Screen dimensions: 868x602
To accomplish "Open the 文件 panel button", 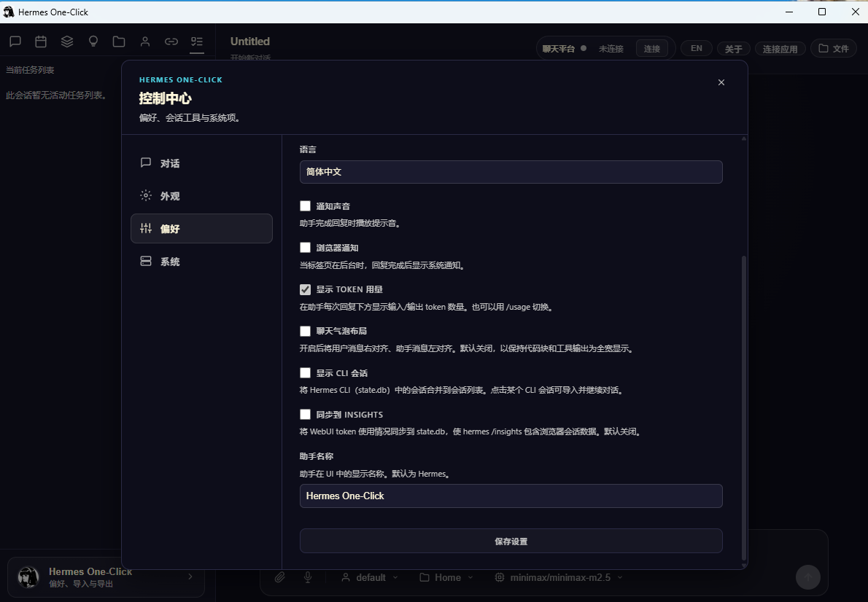I will [x=834, y=48].
